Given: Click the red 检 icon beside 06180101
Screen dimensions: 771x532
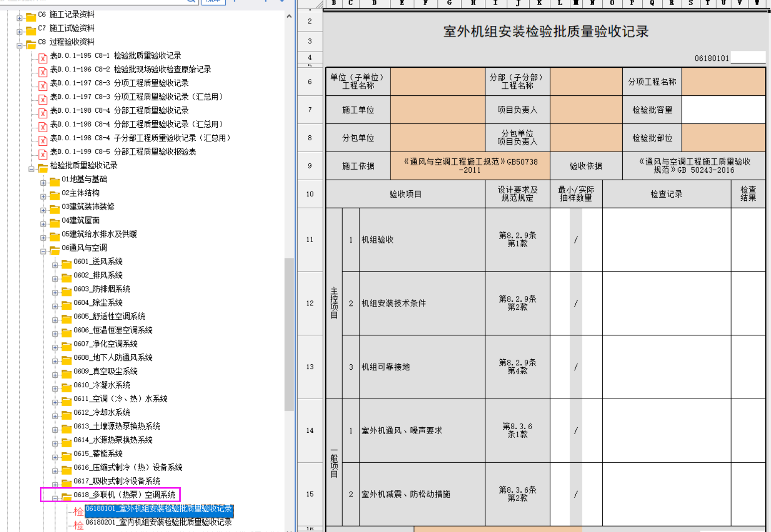Looking at the screenshot, I should pos(79,511).
